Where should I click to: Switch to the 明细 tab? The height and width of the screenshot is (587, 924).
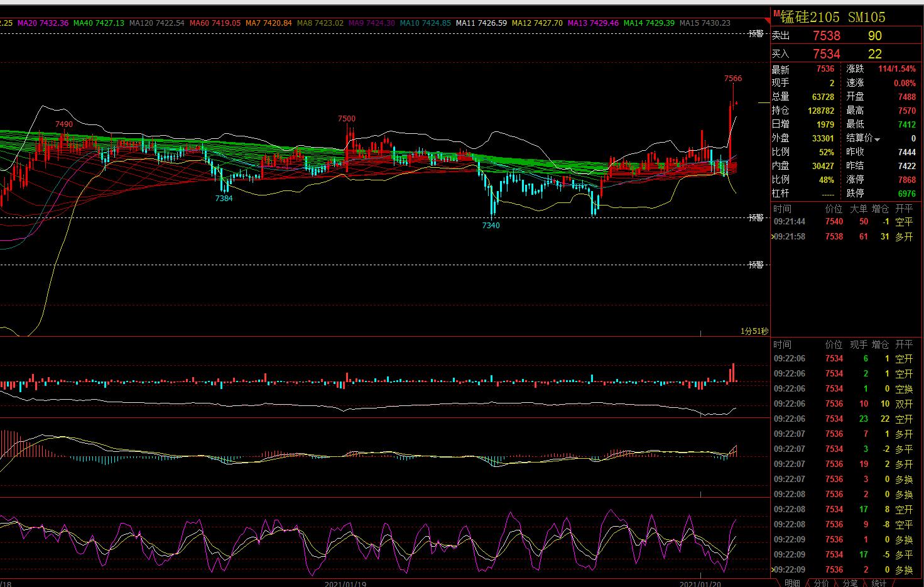(792, 583)
